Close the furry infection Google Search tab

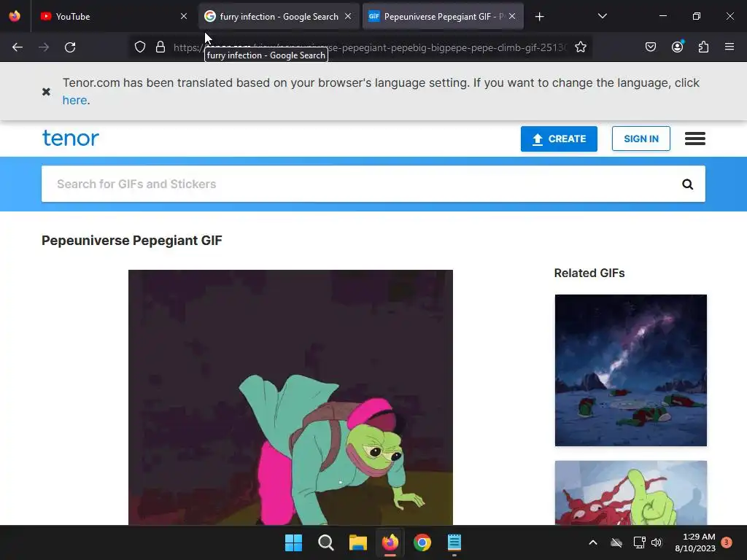[348, 16]
